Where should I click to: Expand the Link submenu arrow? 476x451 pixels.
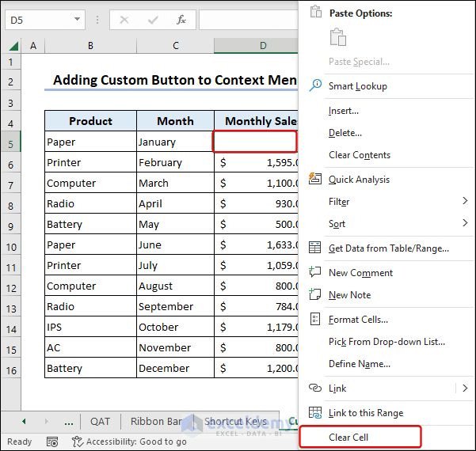465,388
